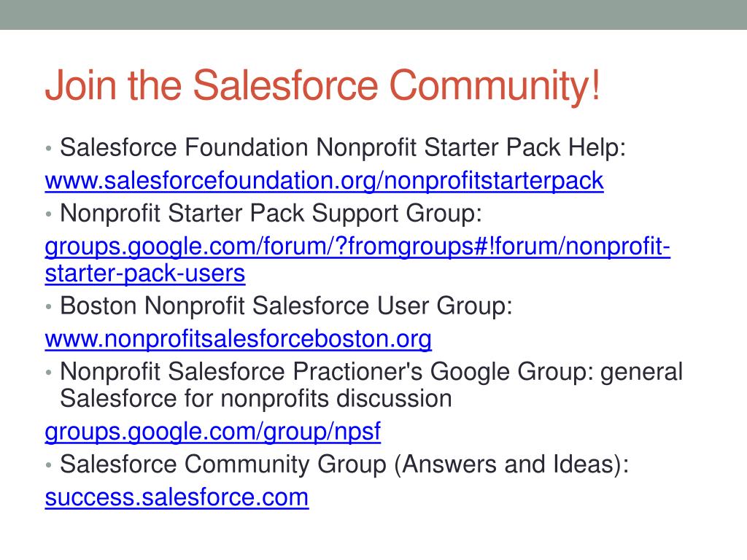Screen dimensions: 747x560
Task: Open the salesforcefoundation.org nonprofitstarterpack link
Action: (324, 181)
